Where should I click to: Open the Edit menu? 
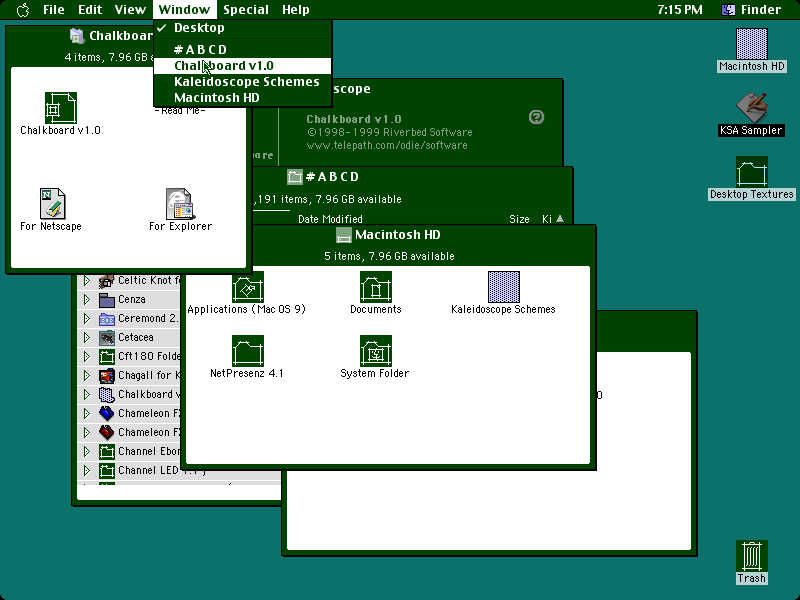(x=90, y=10)
